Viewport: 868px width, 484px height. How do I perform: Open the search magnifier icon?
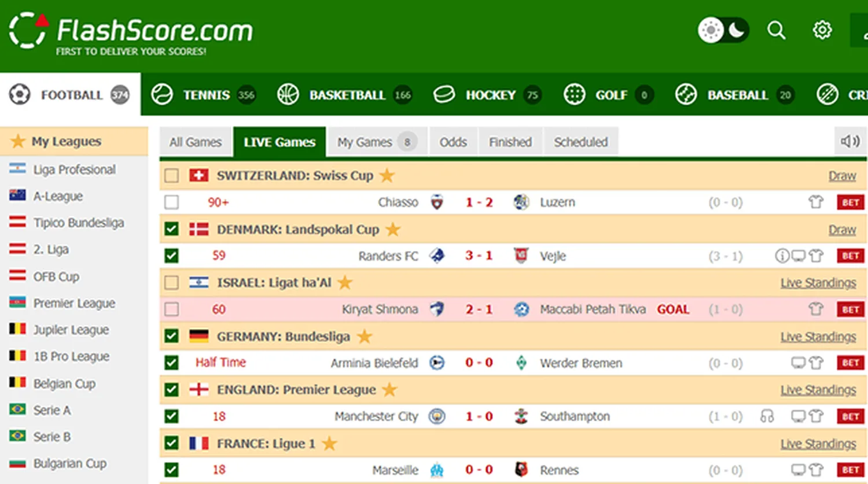click(777, 30)
